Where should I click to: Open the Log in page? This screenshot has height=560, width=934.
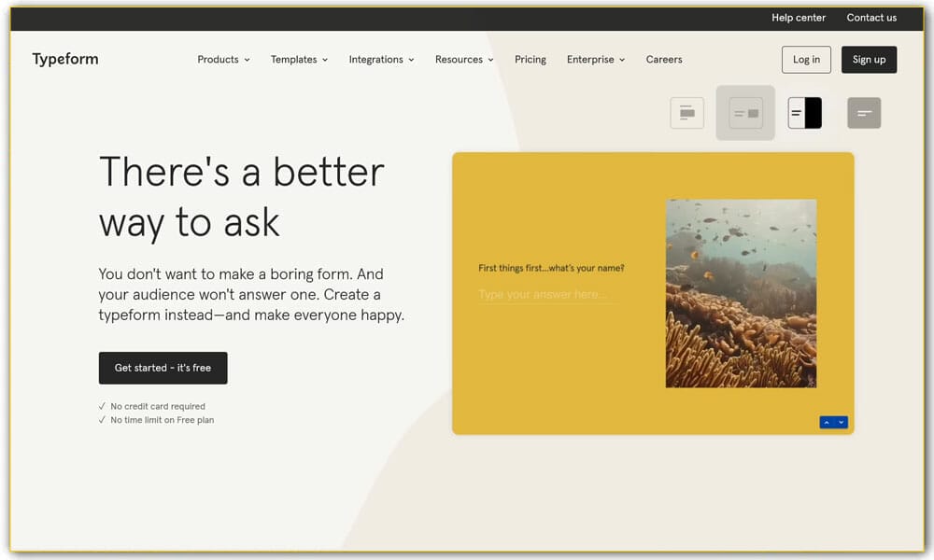tap(806, 59)
